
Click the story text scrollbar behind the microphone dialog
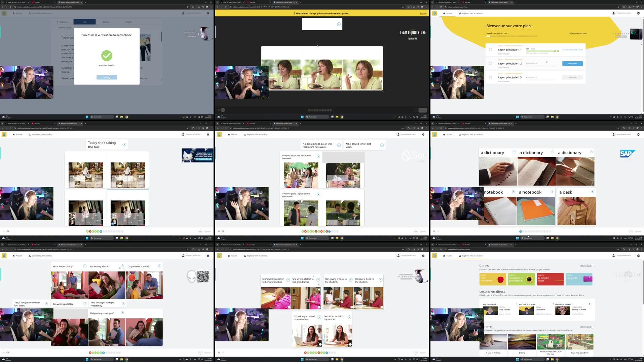[161, 36]
